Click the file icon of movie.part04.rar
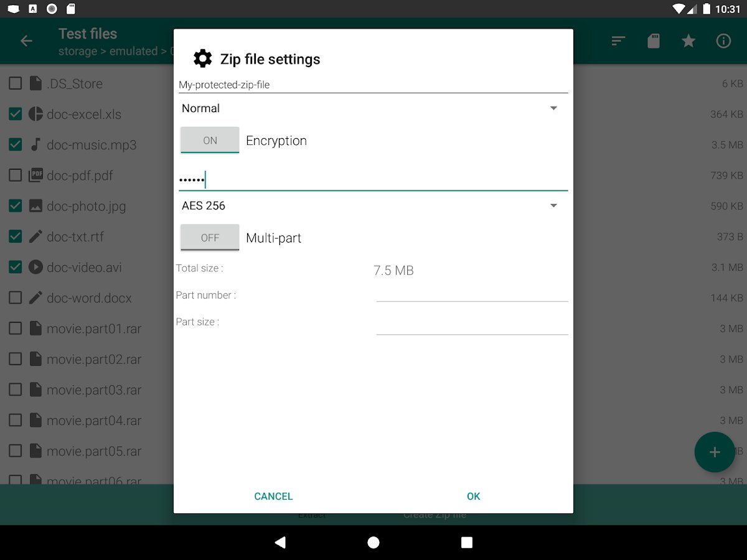Viewport: 747px width, 560px height. (35, 420)
